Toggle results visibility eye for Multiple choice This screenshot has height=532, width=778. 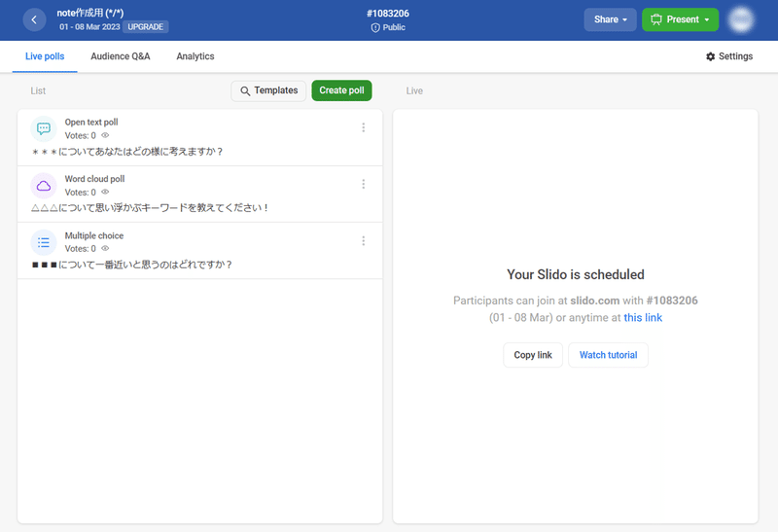[105, 249]
